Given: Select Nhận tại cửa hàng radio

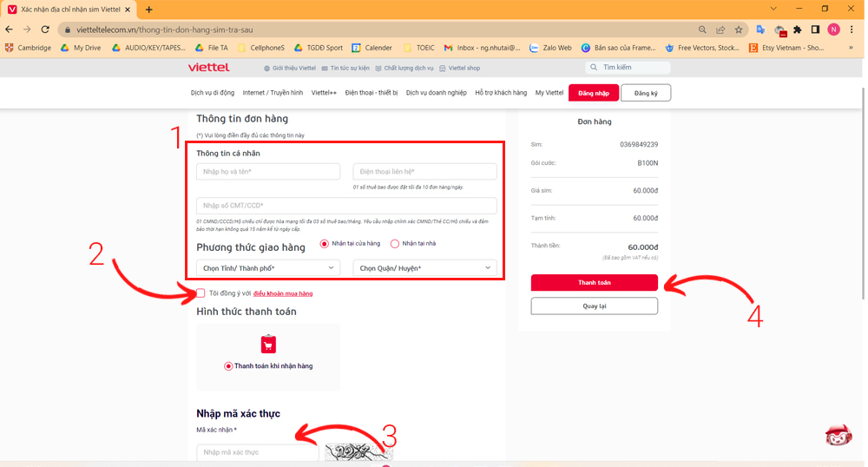Looking at the screenshot, I should (x=325, y=244).
